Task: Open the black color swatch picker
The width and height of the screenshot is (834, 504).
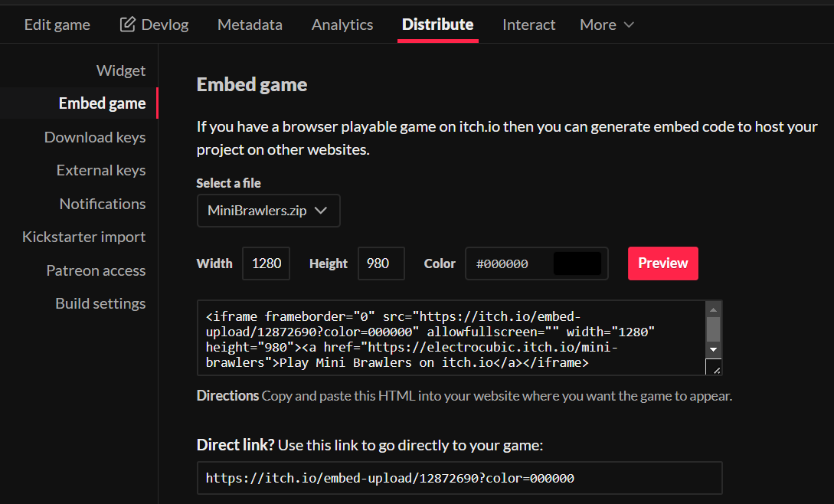Action: click(x=577, y=263)
